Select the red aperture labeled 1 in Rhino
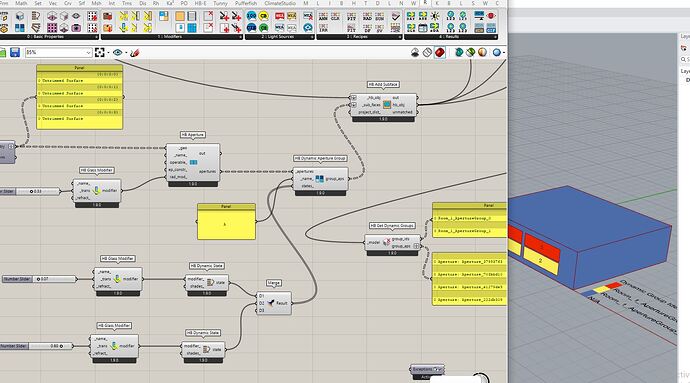Viewport: 690px width, 383px height. [x=542, y=247]
